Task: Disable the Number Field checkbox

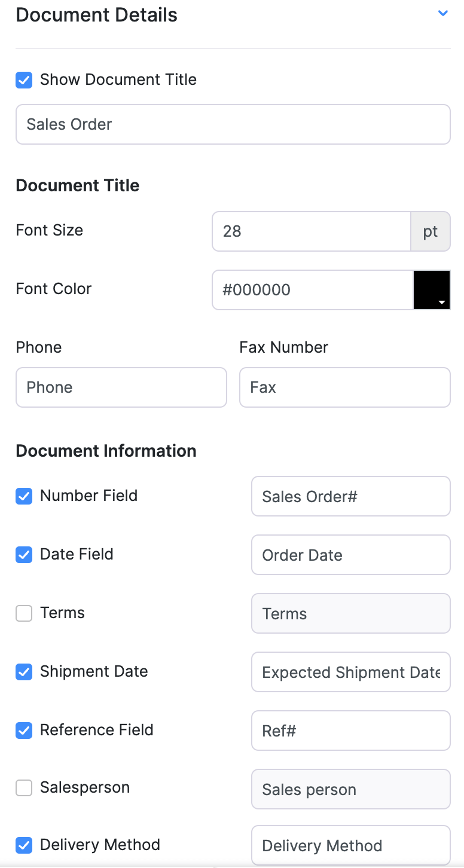Action: (x=24, y=496)
